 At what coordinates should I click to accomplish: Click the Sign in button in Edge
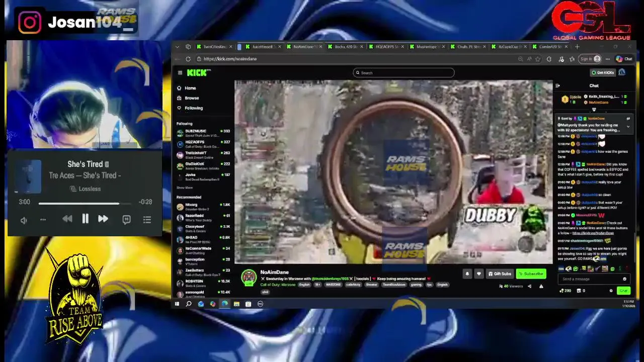click(590, 59)
